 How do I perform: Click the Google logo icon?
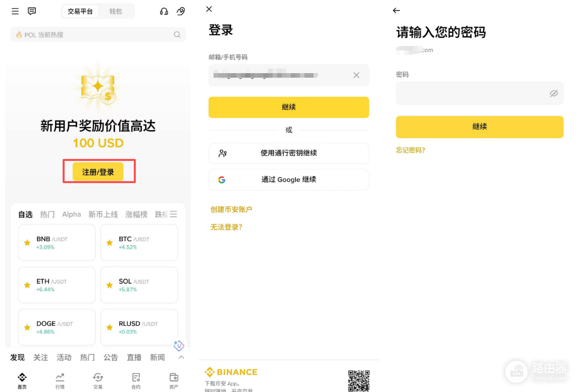click(222, 180)
